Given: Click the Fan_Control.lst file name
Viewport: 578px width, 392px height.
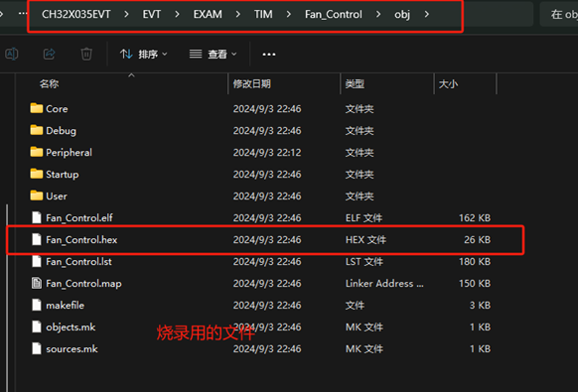Looking at the screenshot, I should tap(78, 262).
